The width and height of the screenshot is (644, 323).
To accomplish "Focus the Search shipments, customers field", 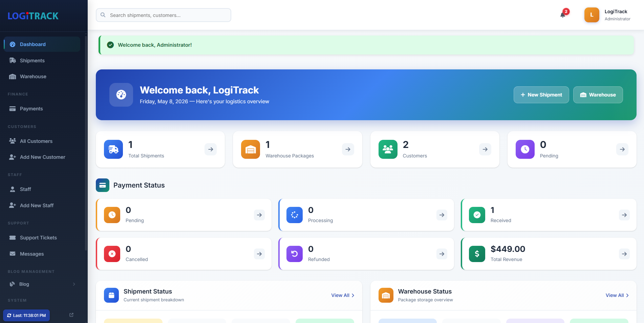I will coord(164,15).
